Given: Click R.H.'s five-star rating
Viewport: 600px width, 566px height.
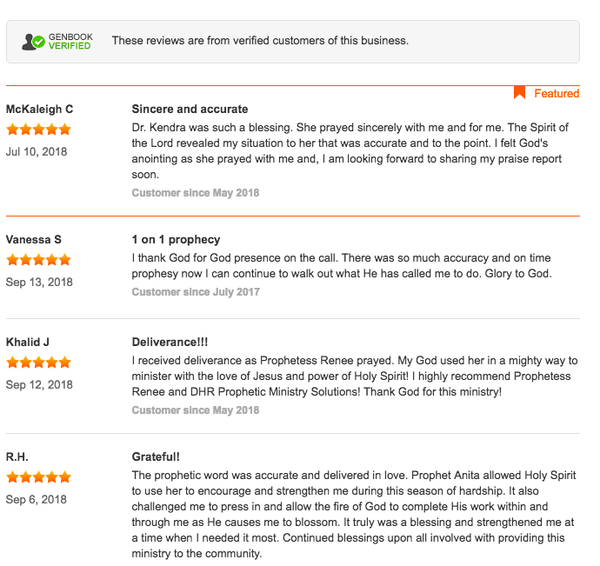Looking at the screenshot, I should coord(39,477).
